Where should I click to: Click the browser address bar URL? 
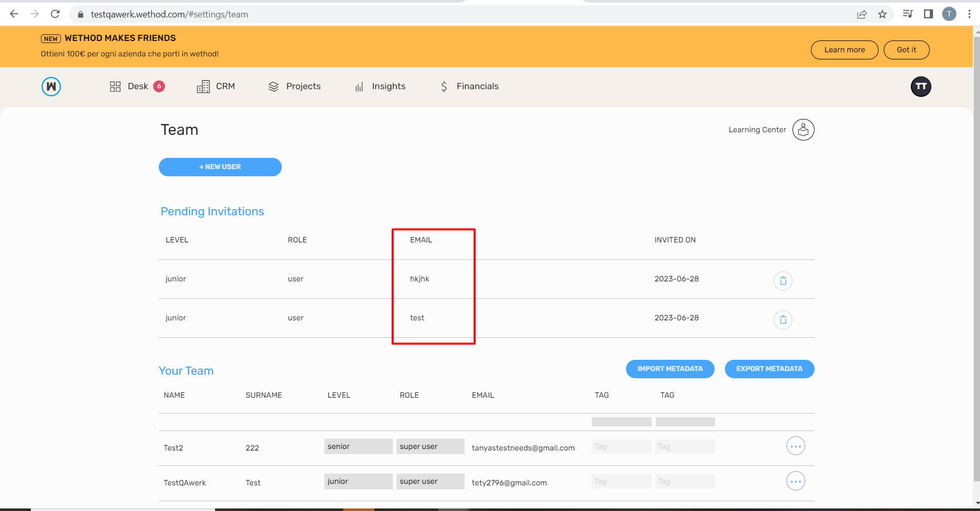170,14
